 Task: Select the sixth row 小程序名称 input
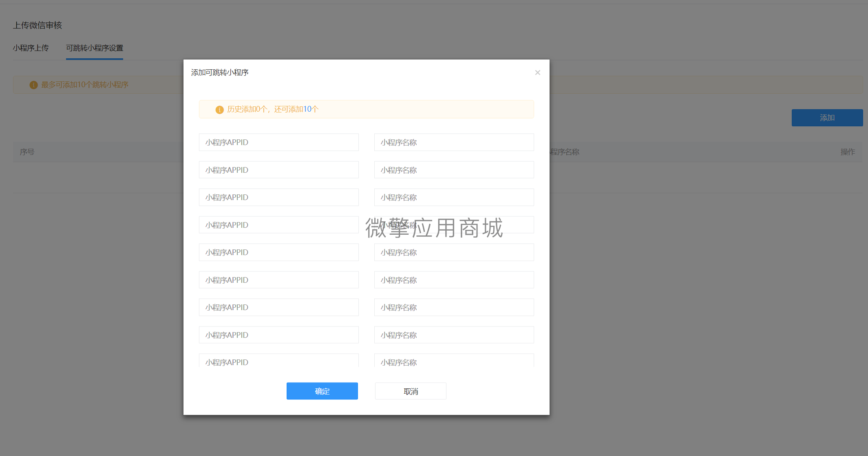click(454, 280)
